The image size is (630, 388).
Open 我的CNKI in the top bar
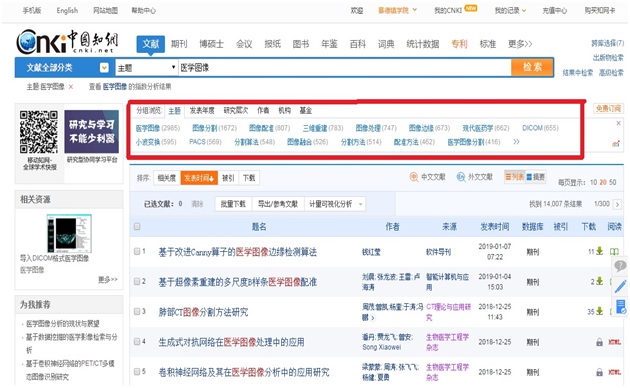448,10
